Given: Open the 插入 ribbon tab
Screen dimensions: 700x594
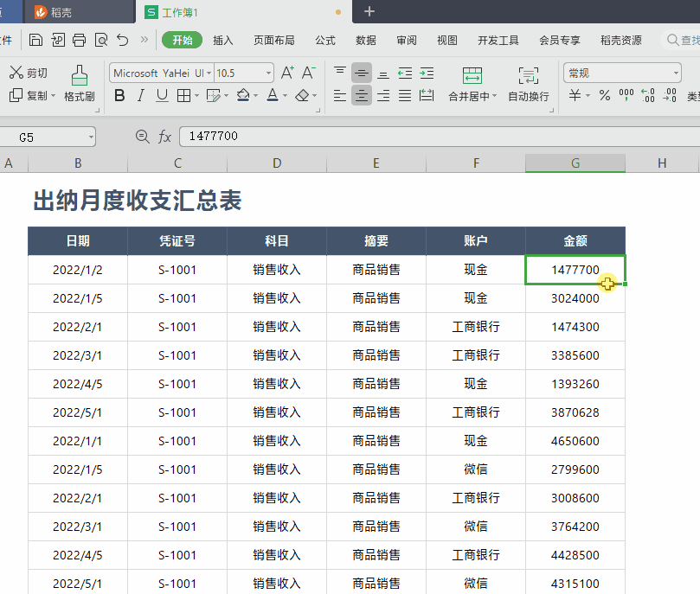Looking at the screenshot, I should (x=223, y=40).
